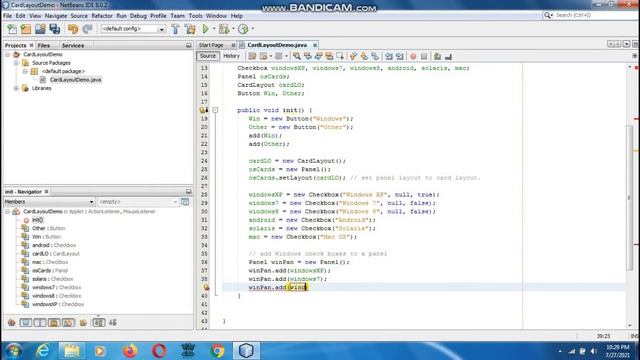The height and width of the screenshot is (360, 640).
Task: Open the File menu
Action: tap(7, 16)
